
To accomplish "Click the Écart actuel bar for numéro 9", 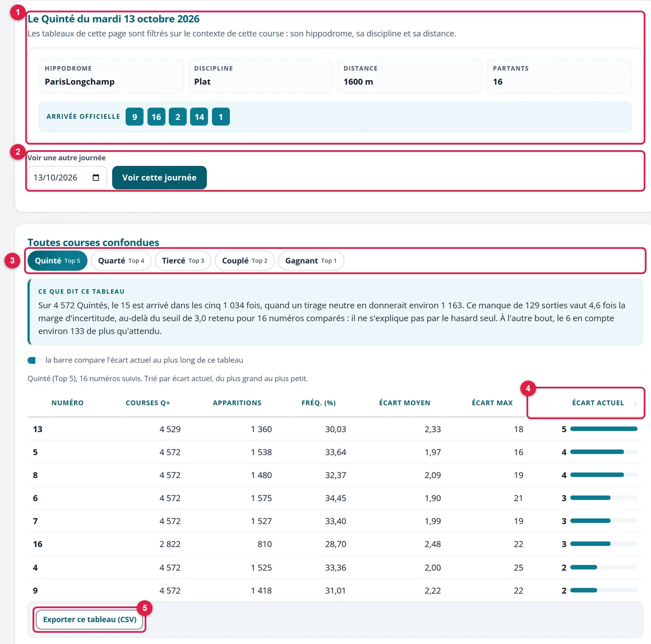I will click(x=604, y=590).
